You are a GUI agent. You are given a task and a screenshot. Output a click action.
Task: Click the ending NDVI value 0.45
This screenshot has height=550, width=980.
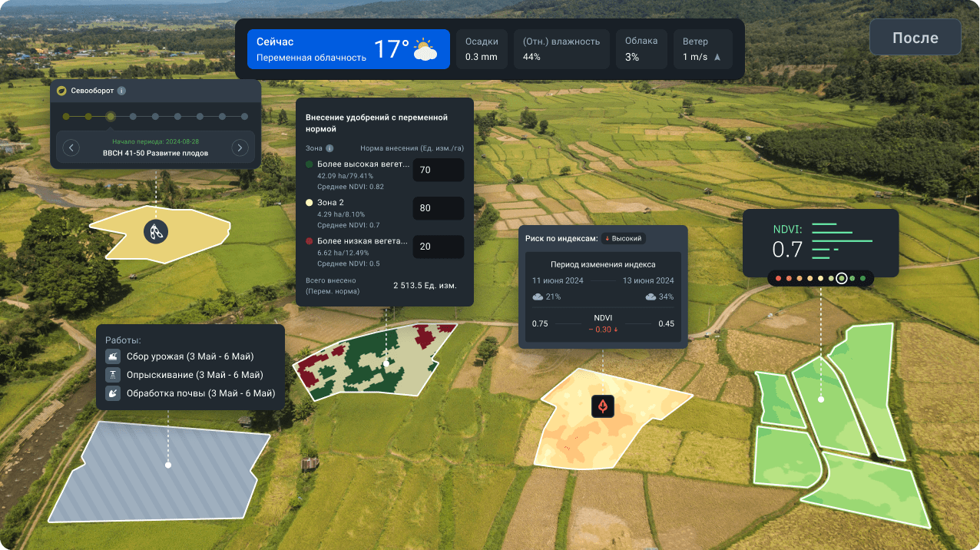pyautogui.click(x=666, y=323)
